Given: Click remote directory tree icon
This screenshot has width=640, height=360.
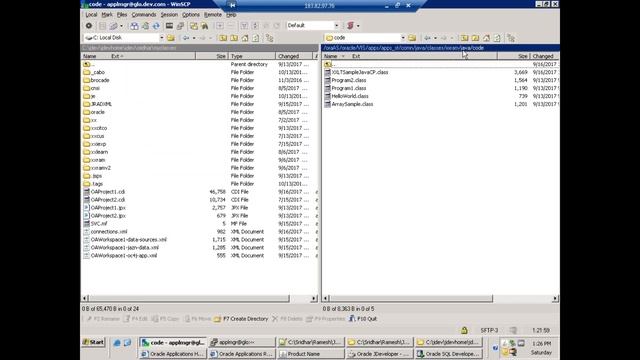Looking at the screenshot, I should [x=511, y=38].
